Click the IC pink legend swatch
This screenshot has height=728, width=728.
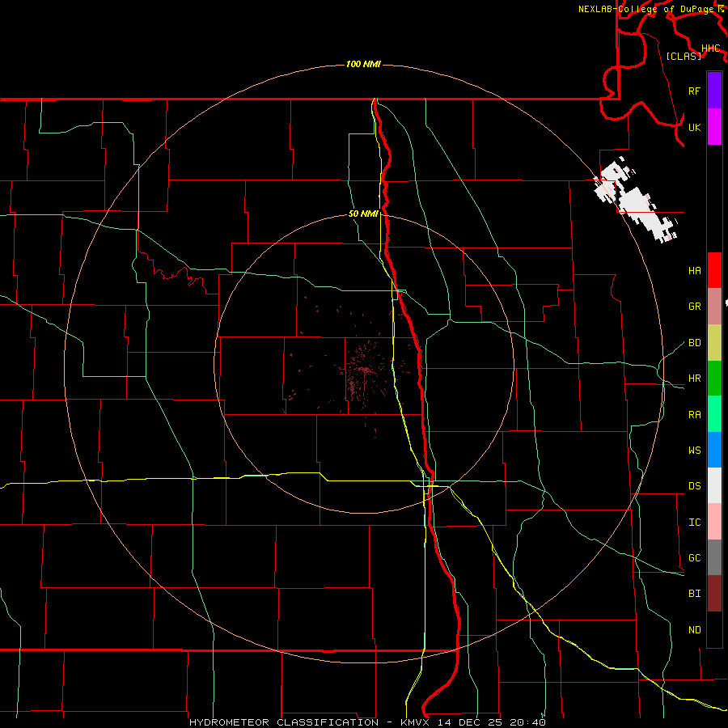714,522
